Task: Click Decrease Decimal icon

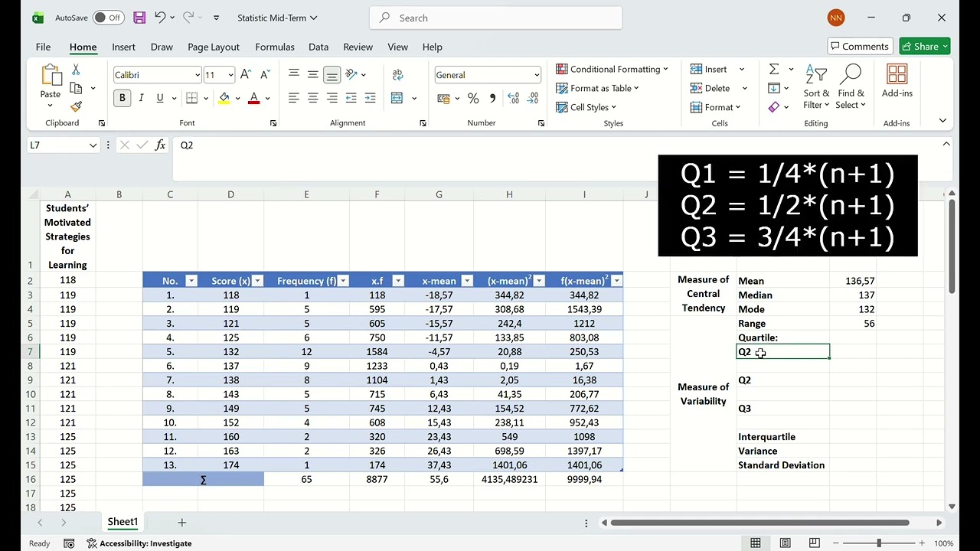Action: [x=532, y=98]
